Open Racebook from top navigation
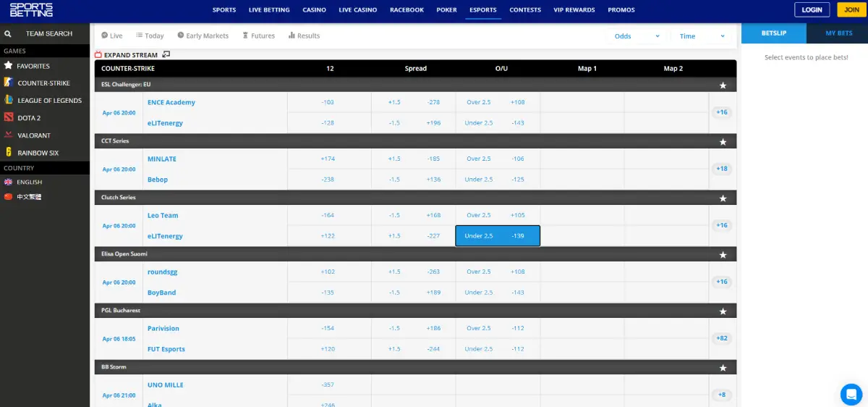 pyautogui.click(x=407, y=10)
